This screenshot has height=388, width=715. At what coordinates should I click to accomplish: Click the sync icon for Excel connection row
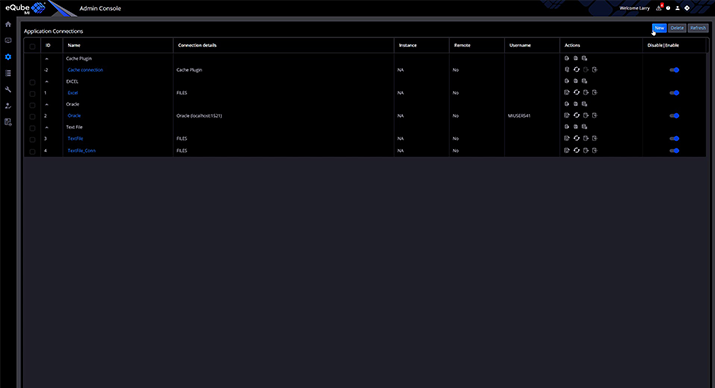[576, 93]
